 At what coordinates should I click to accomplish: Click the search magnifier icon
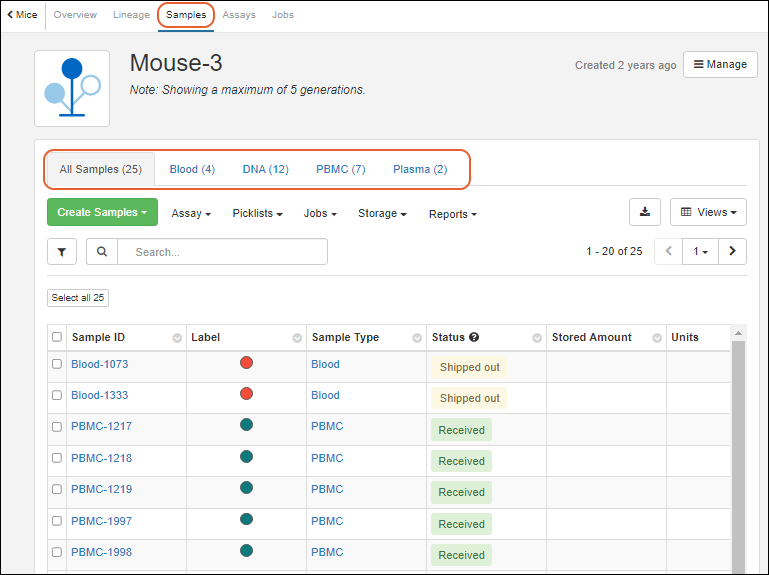(102, 252)
